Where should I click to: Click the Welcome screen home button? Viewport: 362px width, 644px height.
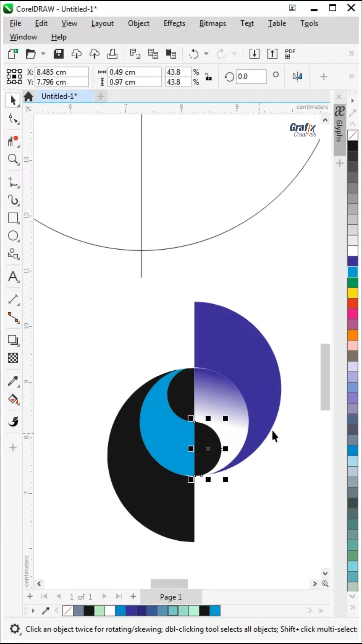[28, 97]
